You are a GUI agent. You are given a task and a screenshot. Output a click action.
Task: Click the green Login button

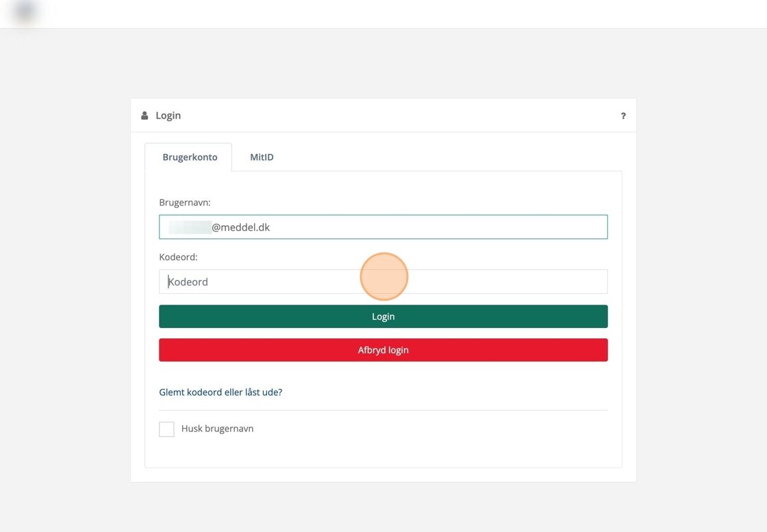click(x=383, y=316)
